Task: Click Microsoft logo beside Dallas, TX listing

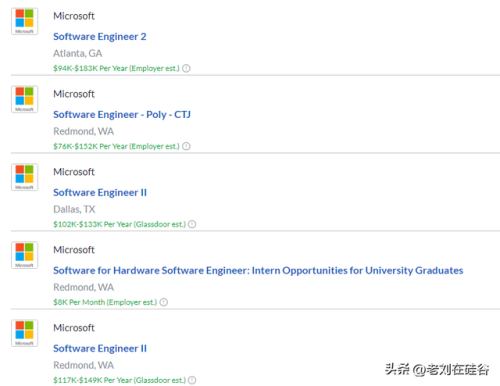Action: [24, 177]
